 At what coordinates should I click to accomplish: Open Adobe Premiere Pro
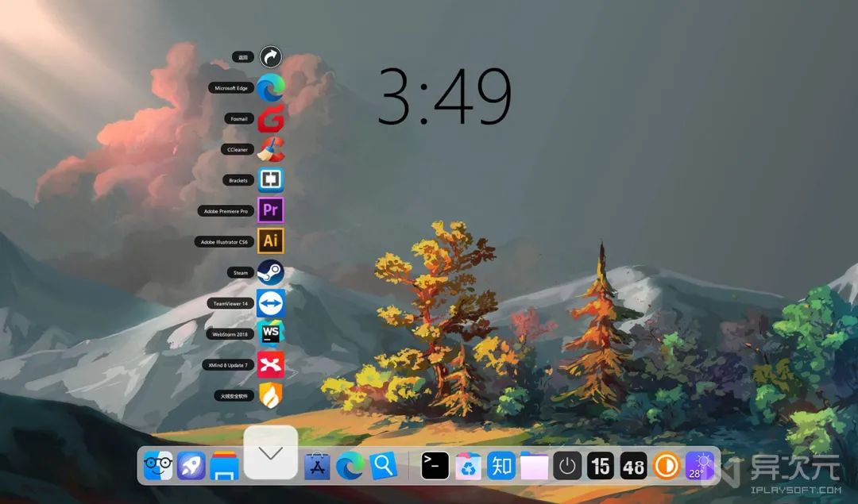(x=270, y=210)
